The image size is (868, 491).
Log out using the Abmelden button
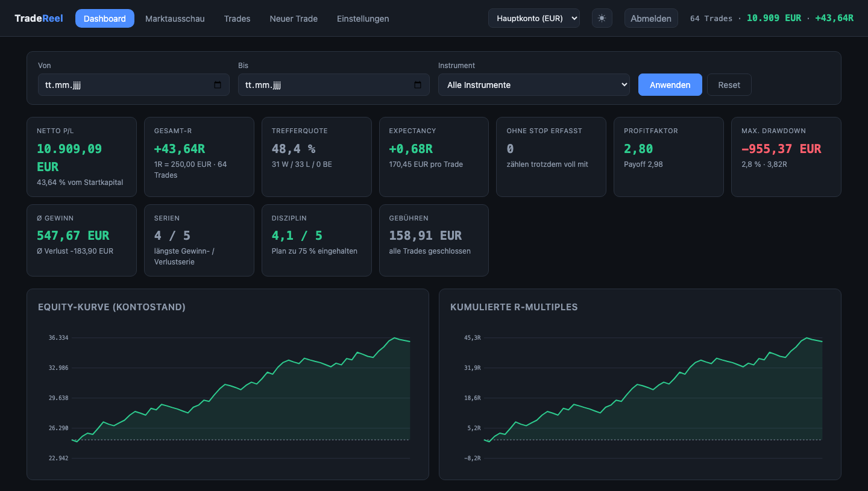(651, 18)
